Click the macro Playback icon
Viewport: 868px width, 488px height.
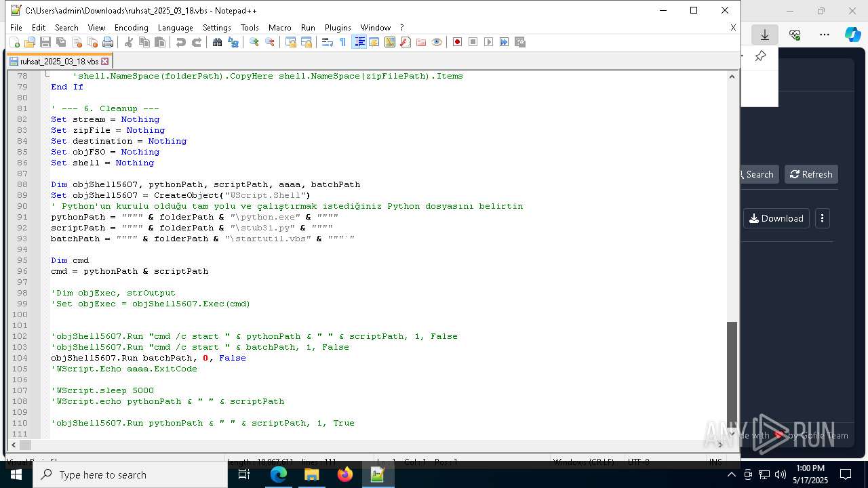(489, 42)
